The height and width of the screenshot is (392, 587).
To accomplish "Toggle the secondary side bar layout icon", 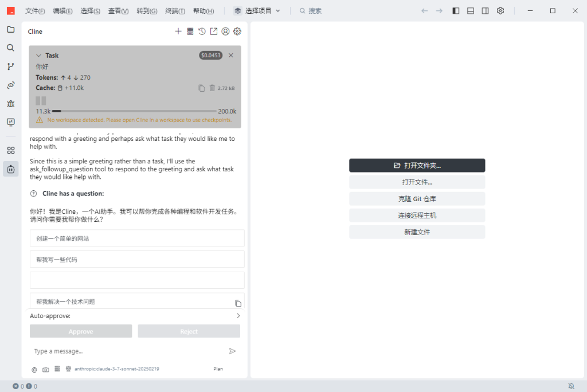I will [485, 11].
